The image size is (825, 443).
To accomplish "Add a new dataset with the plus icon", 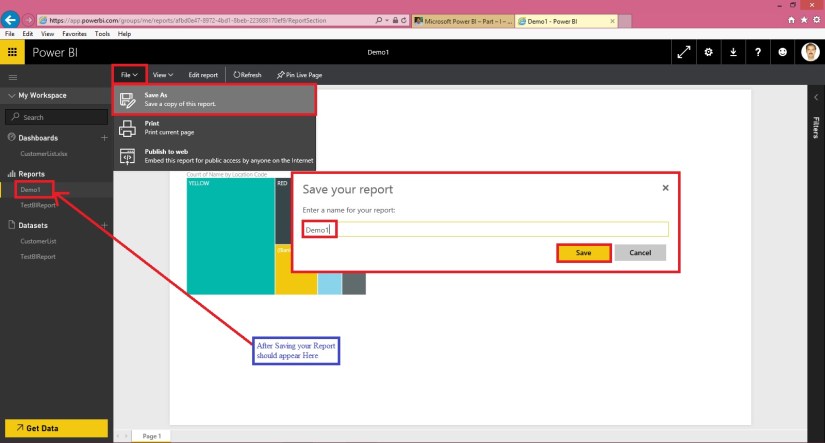I will pyautogui.click(x=104, y=225).
